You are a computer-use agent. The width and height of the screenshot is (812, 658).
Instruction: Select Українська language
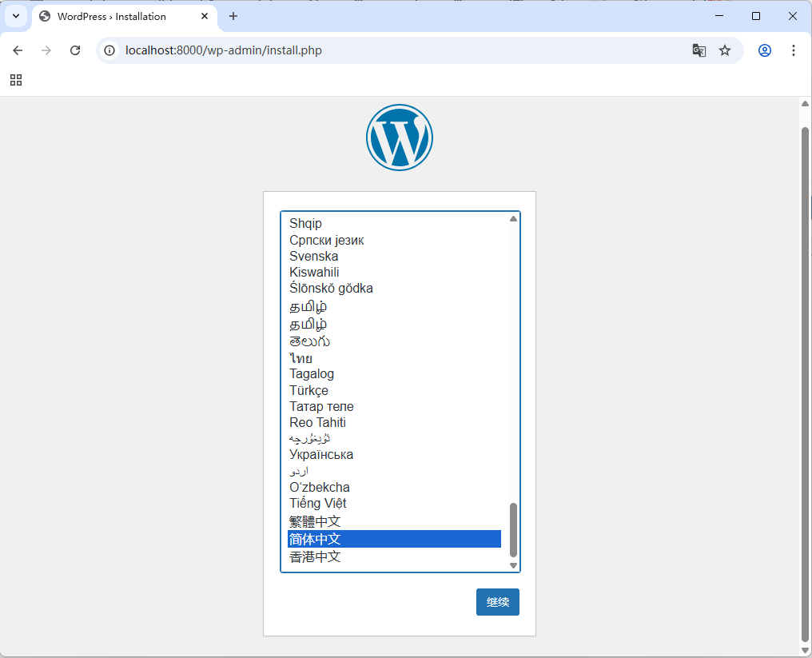coord(394,454)
